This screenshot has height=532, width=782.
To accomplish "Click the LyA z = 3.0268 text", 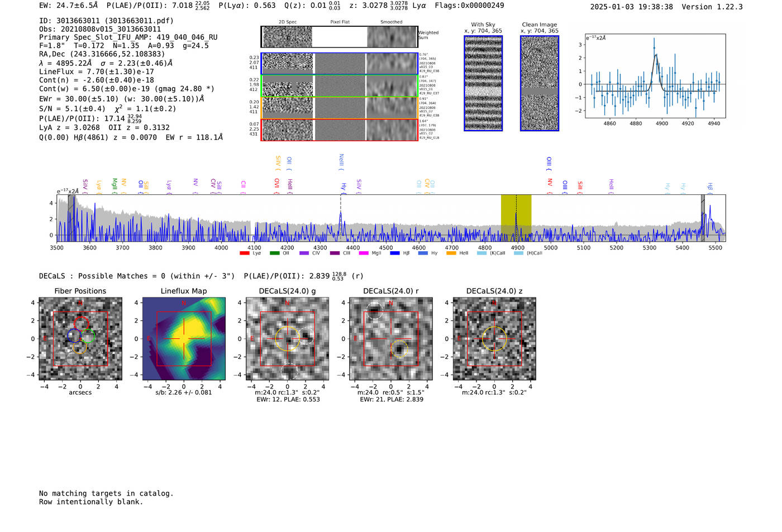I will pos(70,127).
